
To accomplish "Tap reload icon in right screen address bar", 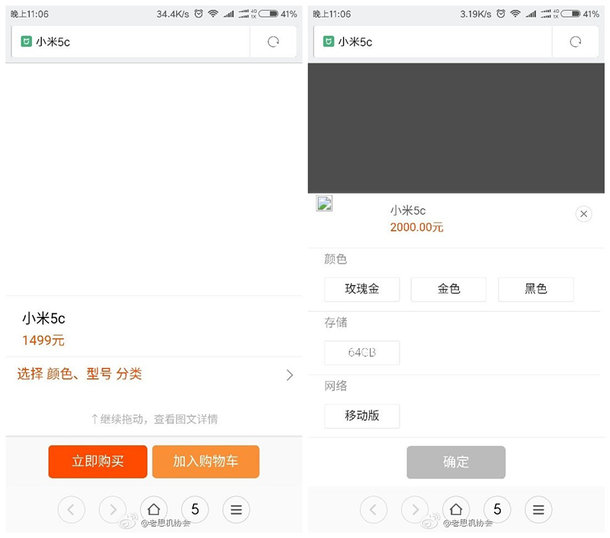I will click(575, 42).
